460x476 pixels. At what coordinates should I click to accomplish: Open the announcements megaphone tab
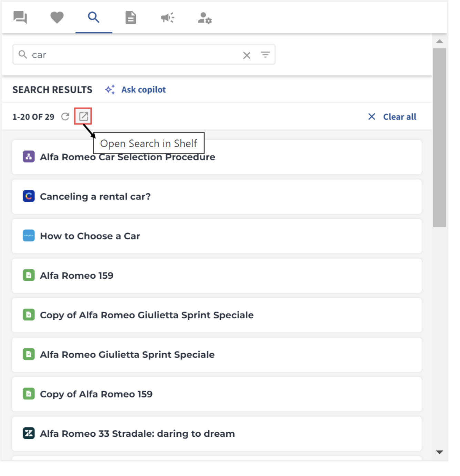168,18
